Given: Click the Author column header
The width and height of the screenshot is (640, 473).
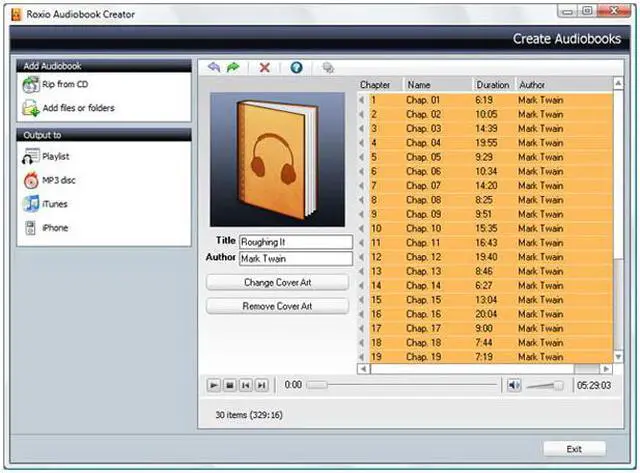Looking at the screenshot, I should click(532, 85).
